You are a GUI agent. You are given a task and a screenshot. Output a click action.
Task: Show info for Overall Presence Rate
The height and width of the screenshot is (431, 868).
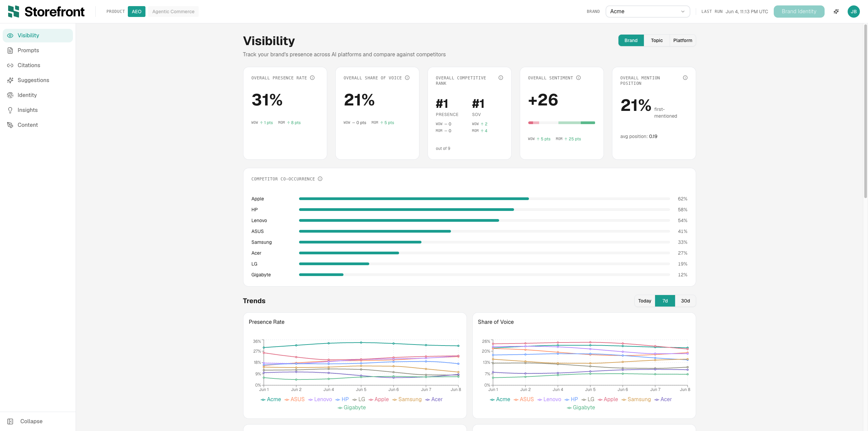coord(312,78)
